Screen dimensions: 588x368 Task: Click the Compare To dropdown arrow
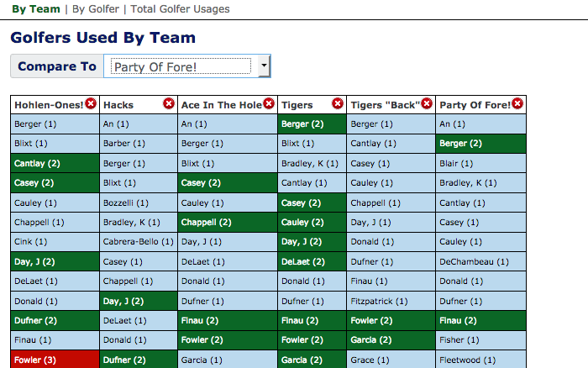263,66
